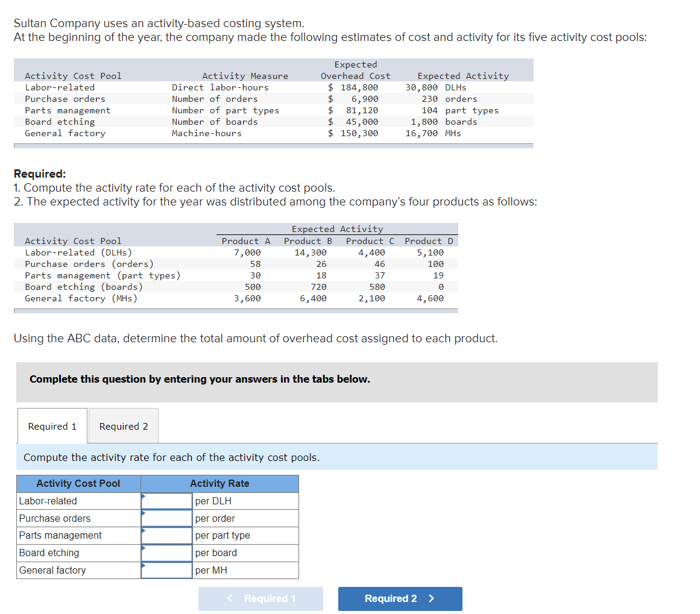
Task: Click the General factory rate input field
Action: [167, 570]
